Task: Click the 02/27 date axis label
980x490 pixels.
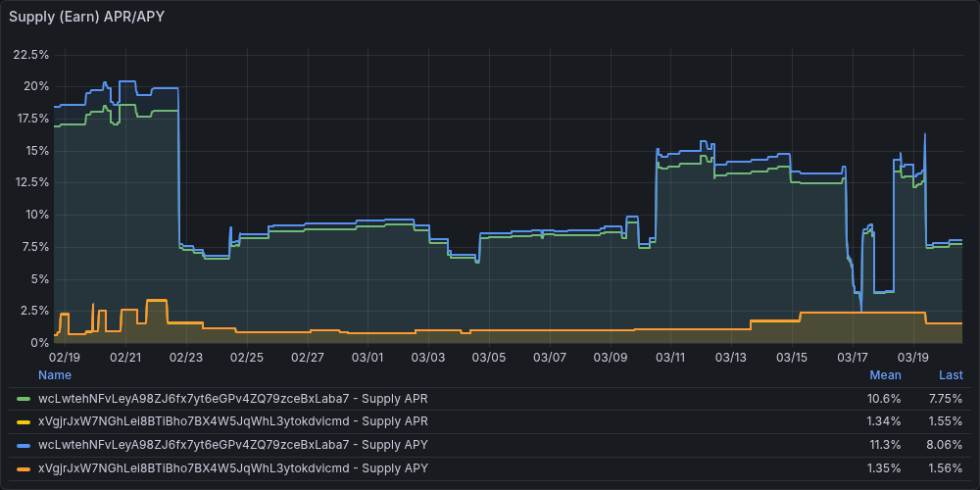Action: (308, 358)
